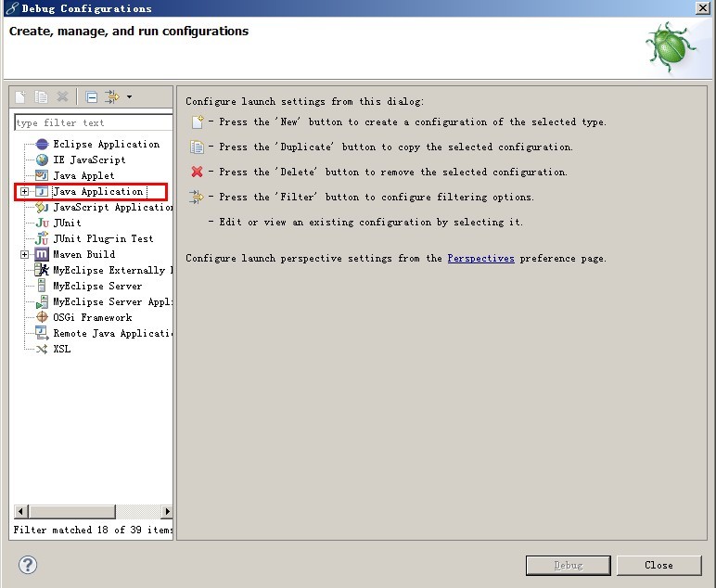Screen dimensions: 716x588
Task: Click the JUnit icon
Action: [x=42, y=223]
